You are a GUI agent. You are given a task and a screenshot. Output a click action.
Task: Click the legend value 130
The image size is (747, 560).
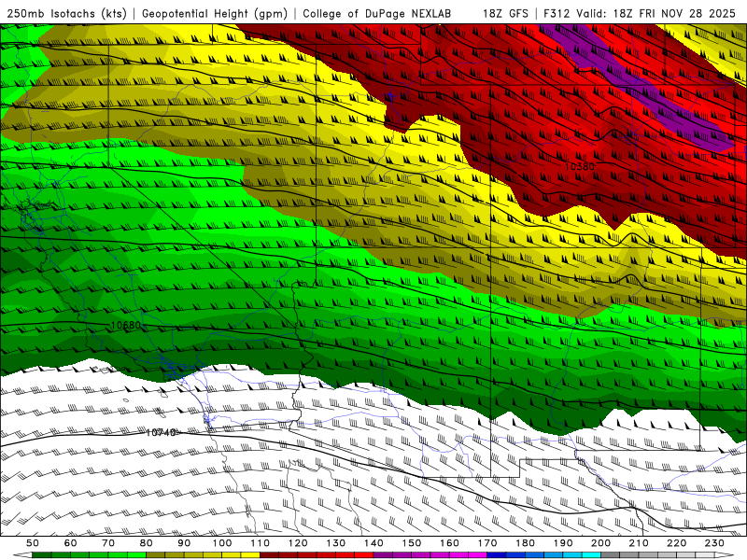coord(336,543)
